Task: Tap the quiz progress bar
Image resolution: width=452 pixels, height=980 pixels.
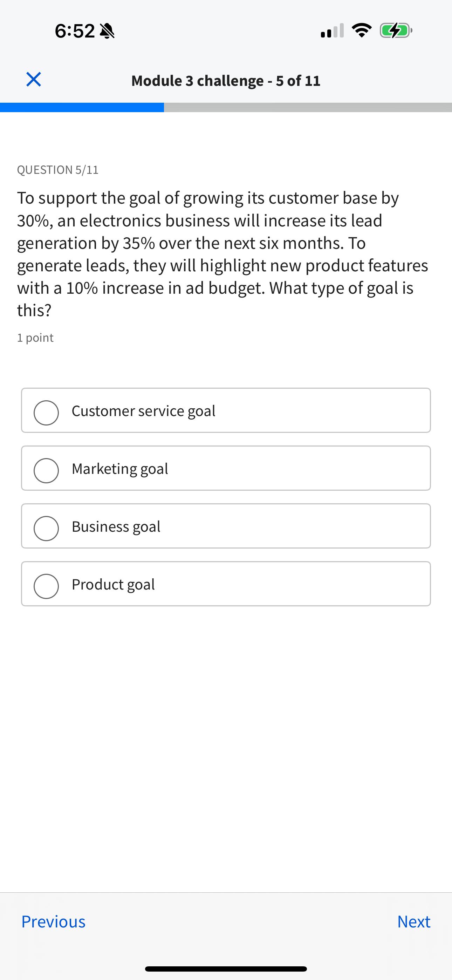Action: pyautogui.click(x=226, y=107)
